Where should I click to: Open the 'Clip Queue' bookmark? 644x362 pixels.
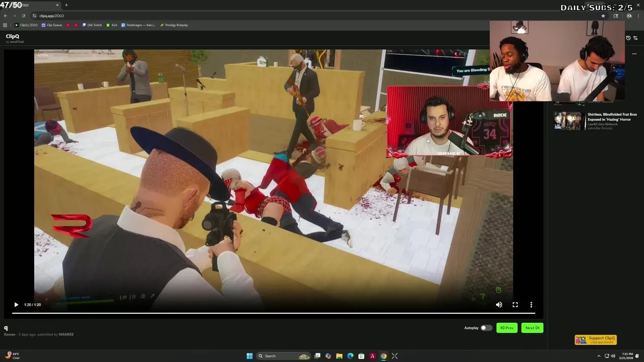point(52,25)
